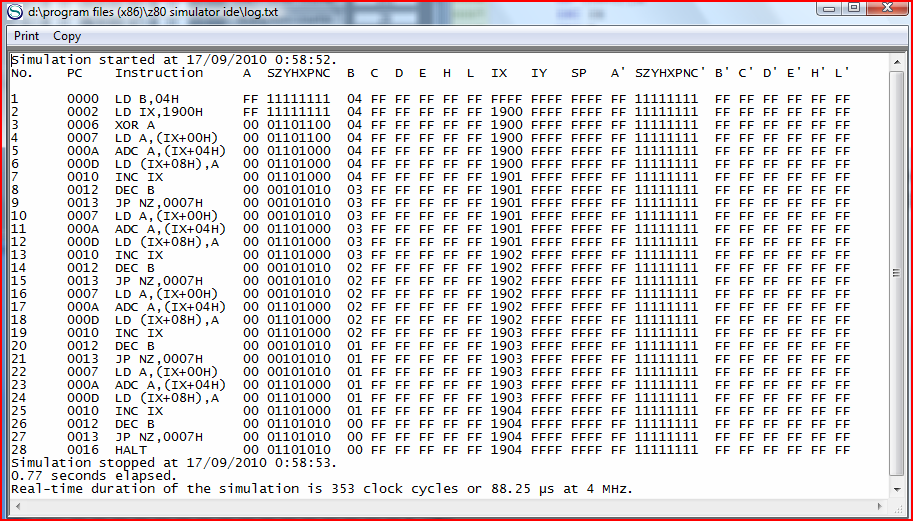Click the 'IY' column header
This screenshot has height=521, width=913.
539,73
